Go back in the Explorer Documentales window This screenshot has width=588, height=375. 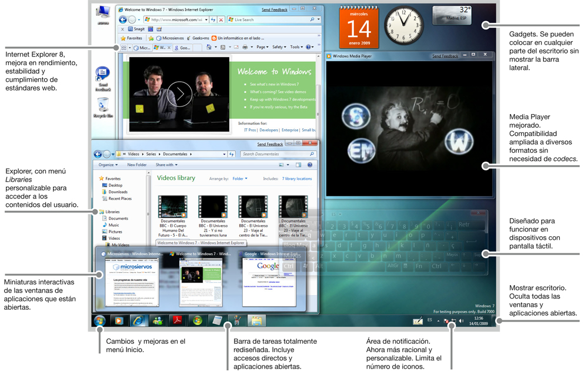(x=98, y=154)
